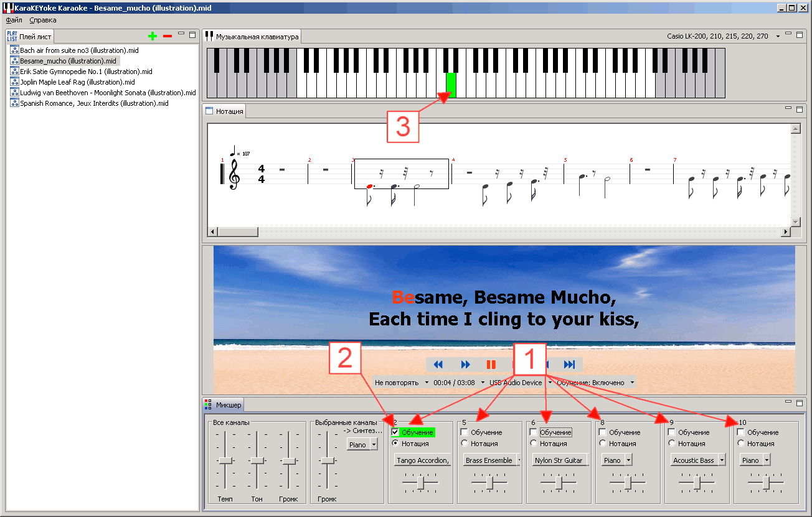The image size is (812, 517).
Task: Fast forward with the double-right arrow
Action: click(x=465, y=365)
